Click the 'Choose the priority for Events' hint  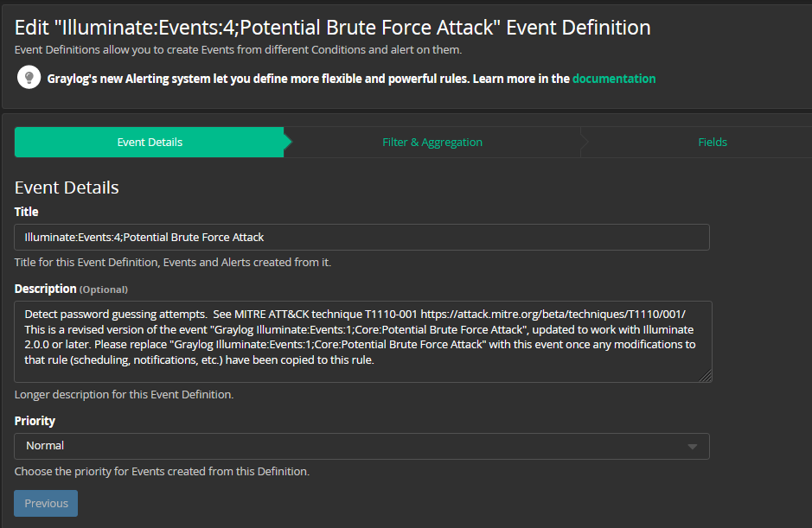(x=162, y=472)
